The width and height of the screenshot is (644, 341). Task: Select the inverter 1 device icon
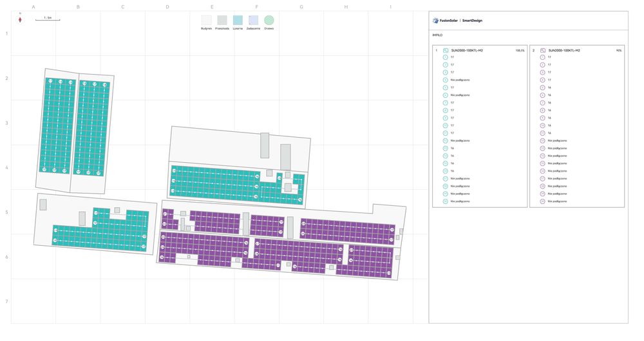coord(446,50)
